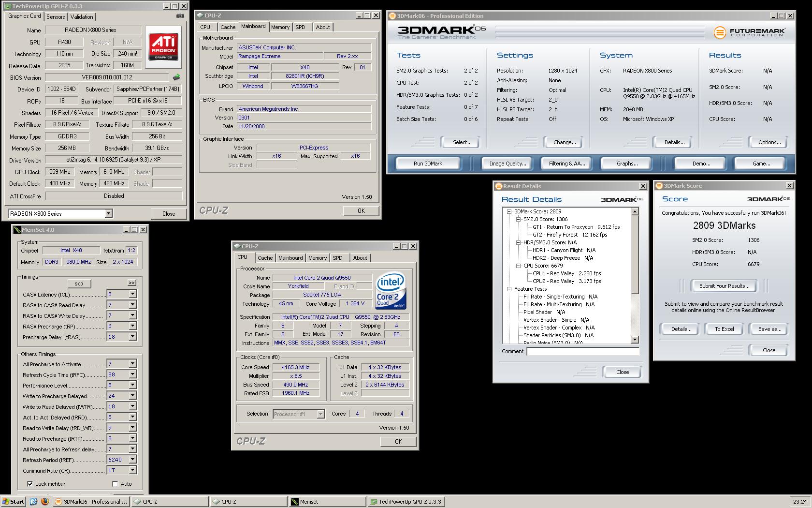Switch to the TechPowerUp GPU-Z taskbar item
812x508 pixels.
(x=406, y=502)
